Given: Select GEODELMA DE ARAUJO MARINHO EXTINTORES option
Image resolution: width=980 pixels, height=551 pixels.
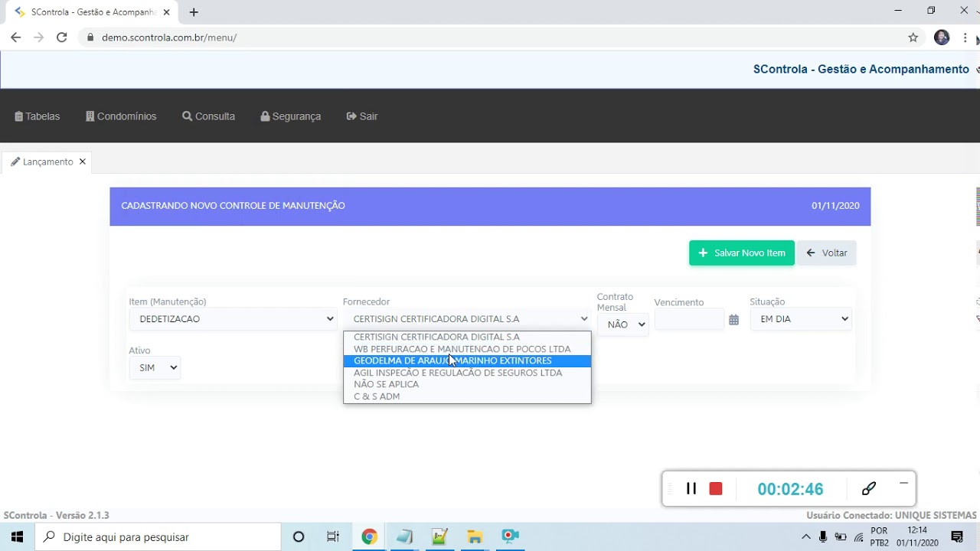Looking at the screenshot, I should click(x=467, y=360).
